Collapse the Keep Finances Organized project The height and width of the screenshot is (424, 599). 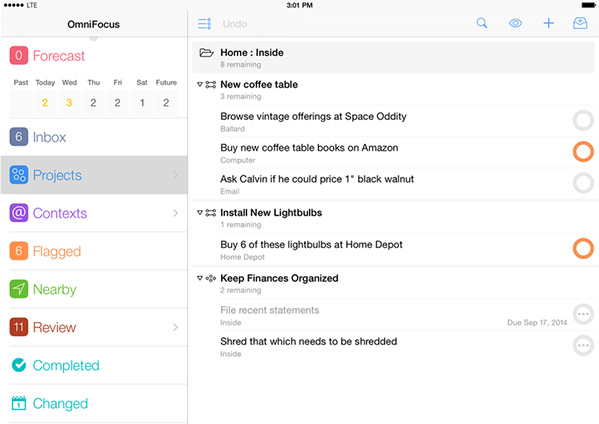point(200,278)
